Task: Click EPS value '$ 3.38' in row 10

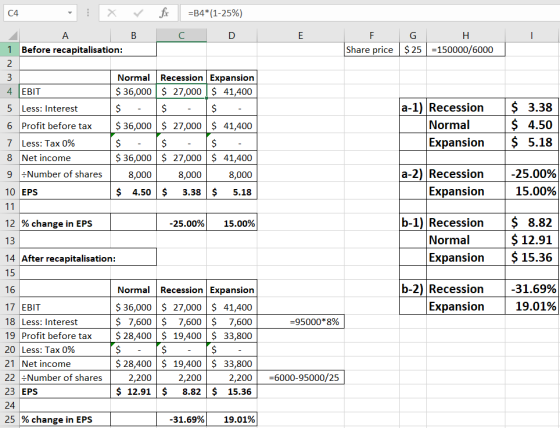Action: coord(181,192)
